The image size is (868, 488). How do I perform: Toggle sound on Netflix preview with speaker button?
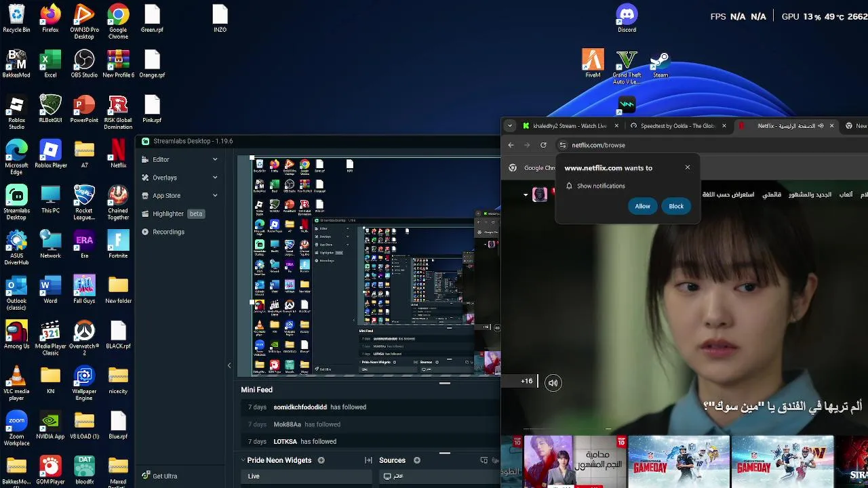coord(553,383)
